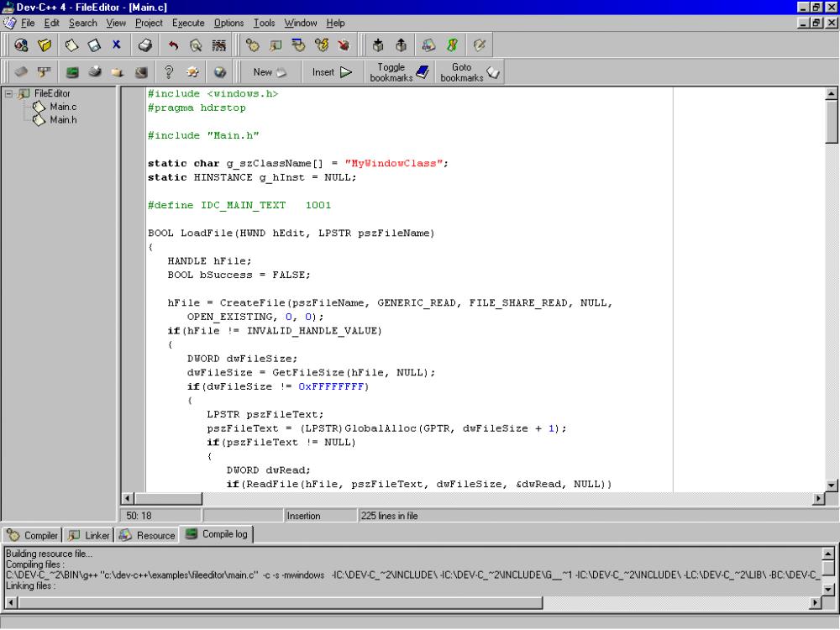The height and width of the screenshot is (630, 840).
Task: Click the Goto bookmarks button
Action: coord(470,72)
